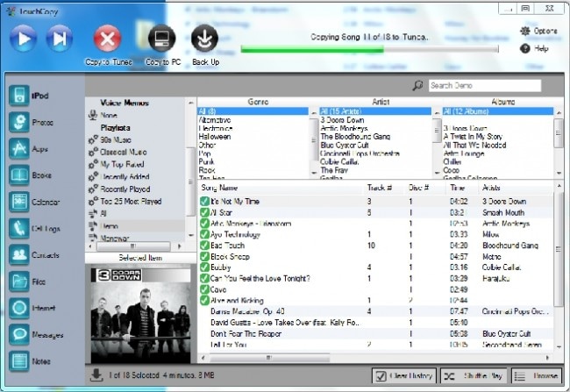Select the iPod sidebar icon
The width and height of the screenshot is (570, 392).
pyautogui.click(x=19, y=96)
